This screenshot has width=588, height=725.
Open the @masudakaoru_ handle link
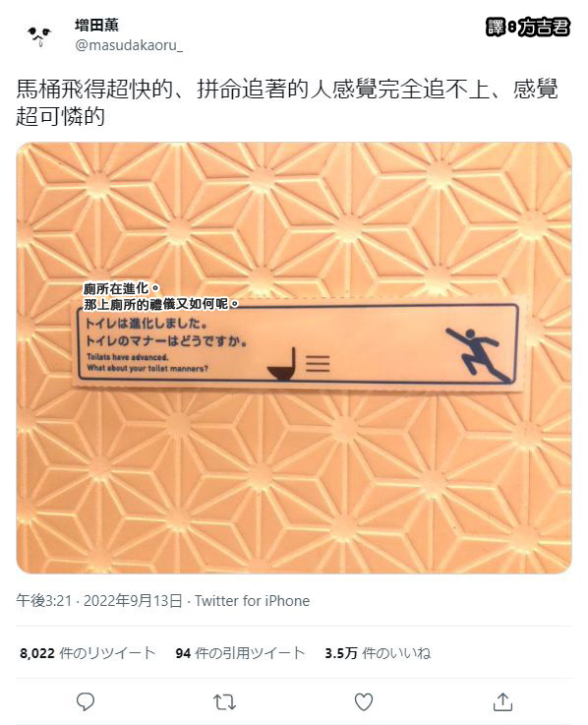[x=129, y=45]
